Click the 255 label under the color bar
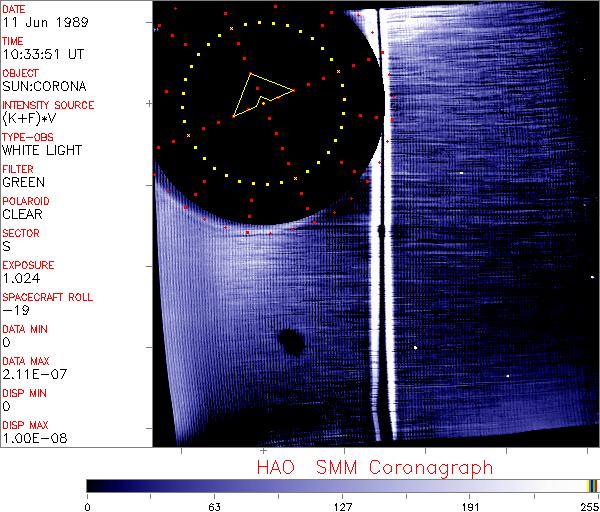 coord(587,504)
